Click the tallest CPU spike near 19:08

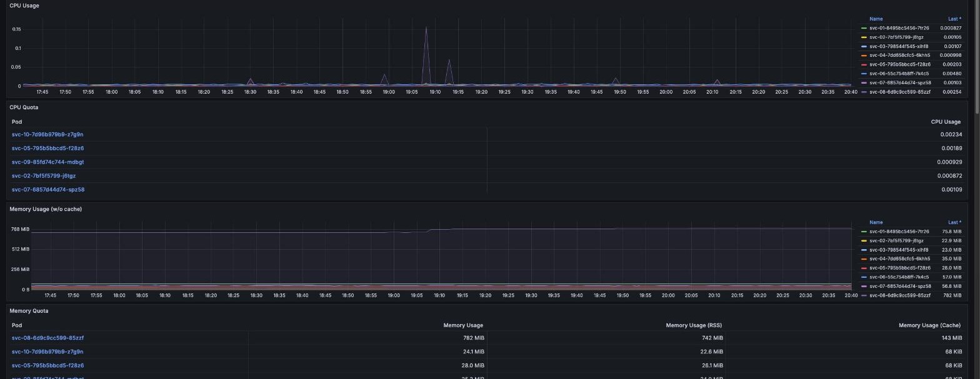point(426,27)
